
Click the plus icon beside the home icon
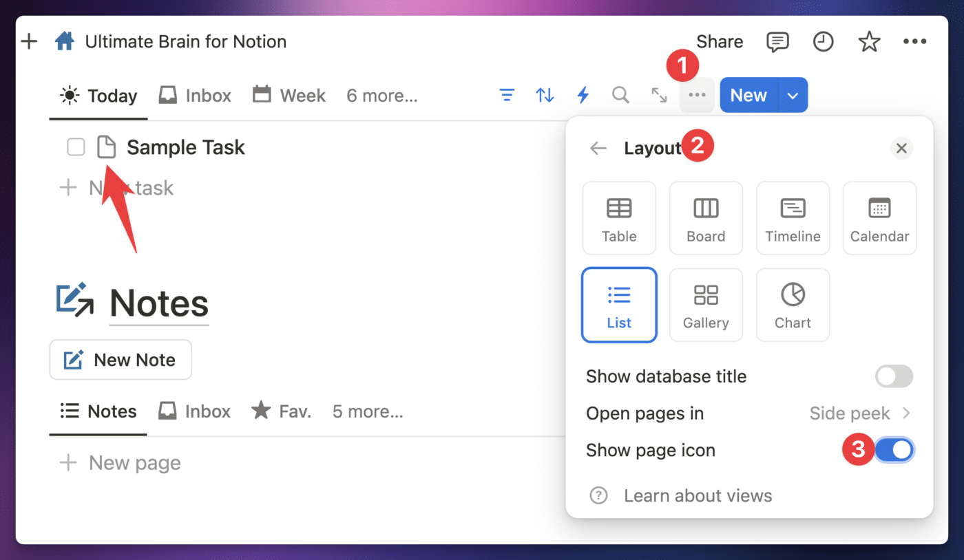click(29, 41)
